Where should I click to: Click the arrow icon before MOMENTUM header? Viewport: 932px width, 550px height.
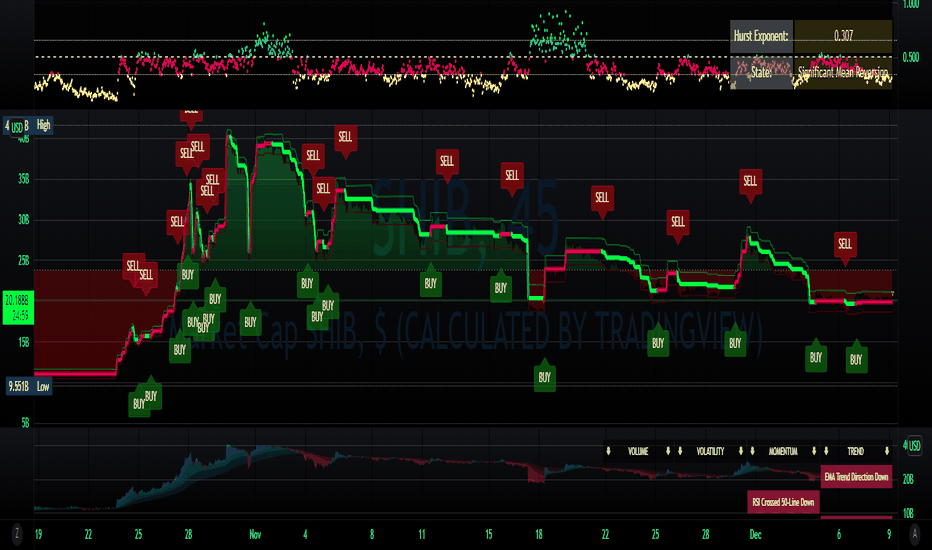pyautogui.click(x=752, y=451)
